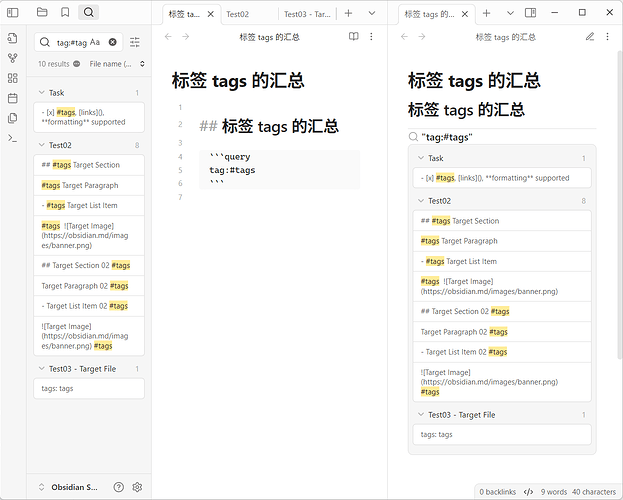623x500 pixels.
Task: Open the file explorer folder icon
Action: pos(42,13)
